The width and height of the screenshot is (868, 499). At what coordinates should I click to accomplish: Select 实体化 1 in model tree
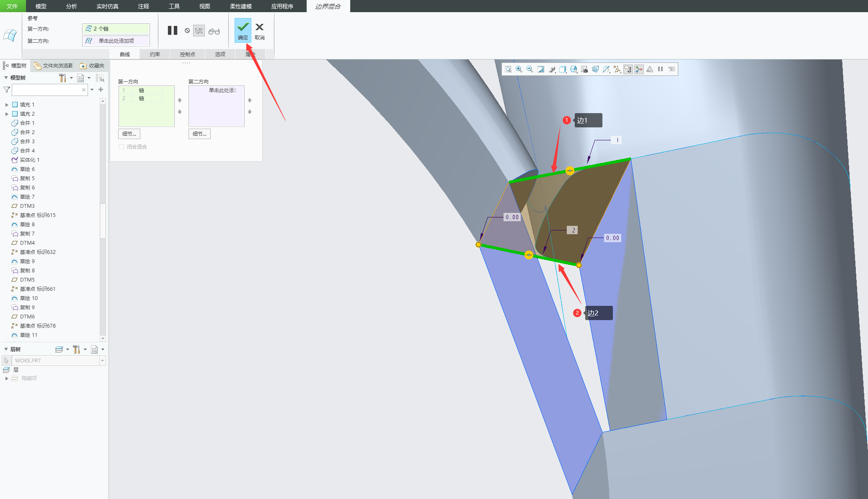tap(29, 160)
